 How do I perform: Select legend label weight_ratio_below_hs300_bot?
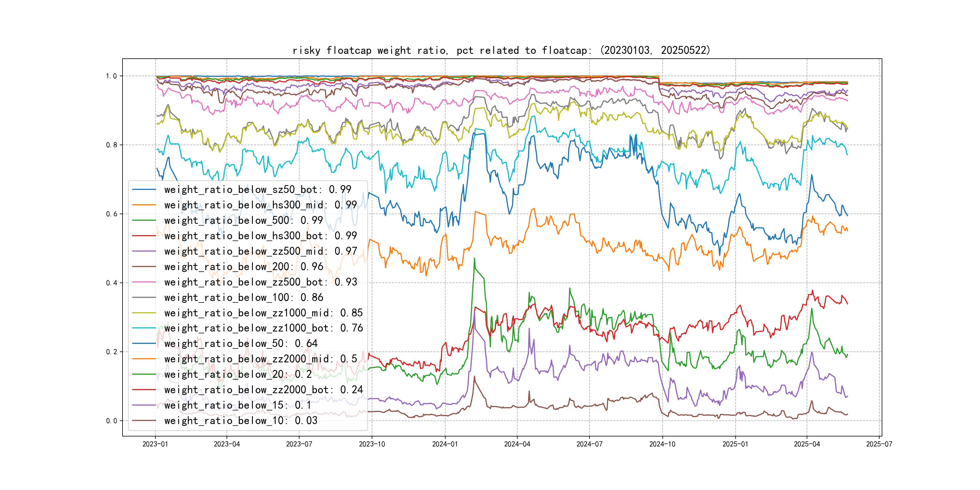point(260,236)
